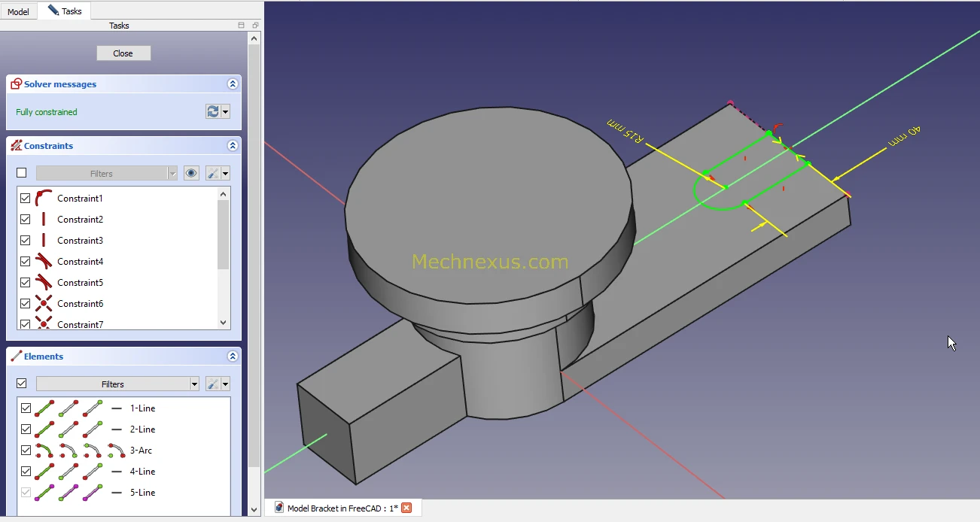Switch to the Model tab
The height and width of the screenshot is (522, 980).
tap(18, 11)
